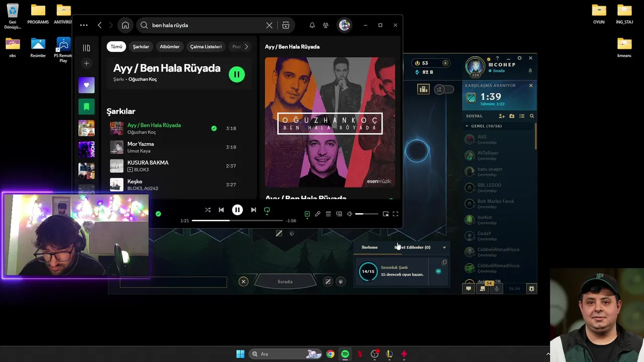Open Connect to a device menu
The image size is (644, 362).
point(339,214)
